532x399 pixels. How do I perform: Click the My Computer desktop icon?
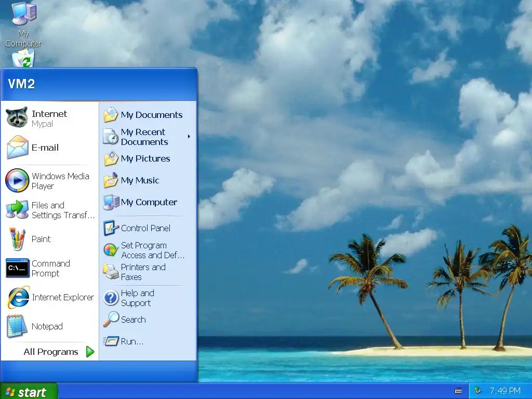(x=24, y=13)
